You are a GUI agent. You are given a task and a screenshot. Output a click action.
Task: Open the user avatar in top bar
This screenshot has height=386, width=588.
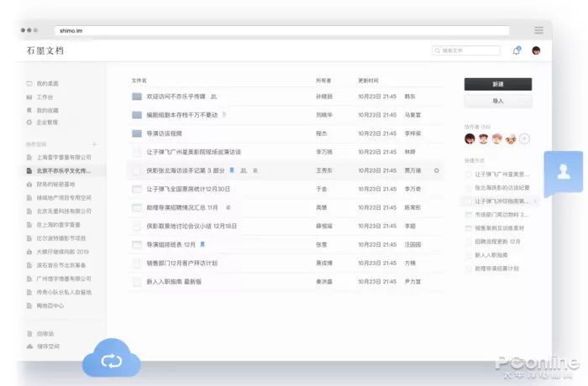click(x=536, y=50)
